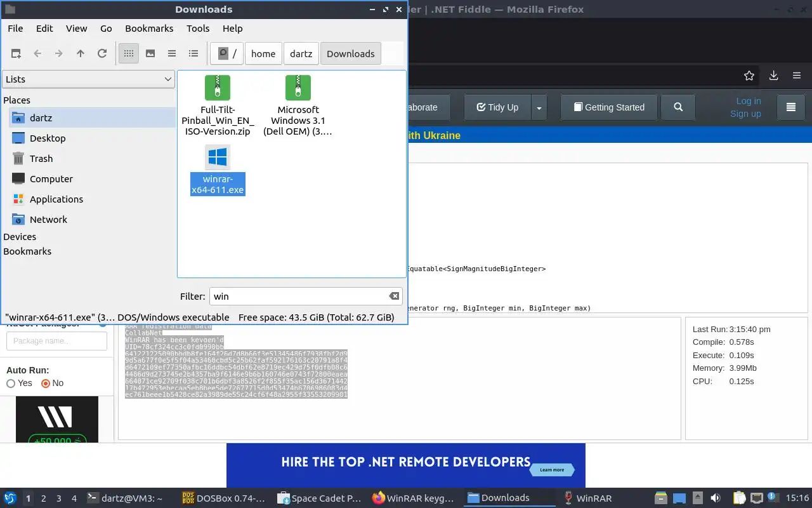Go back in file manager history
Viewport: 812px width, 508px height.
(x=37, y=54)
